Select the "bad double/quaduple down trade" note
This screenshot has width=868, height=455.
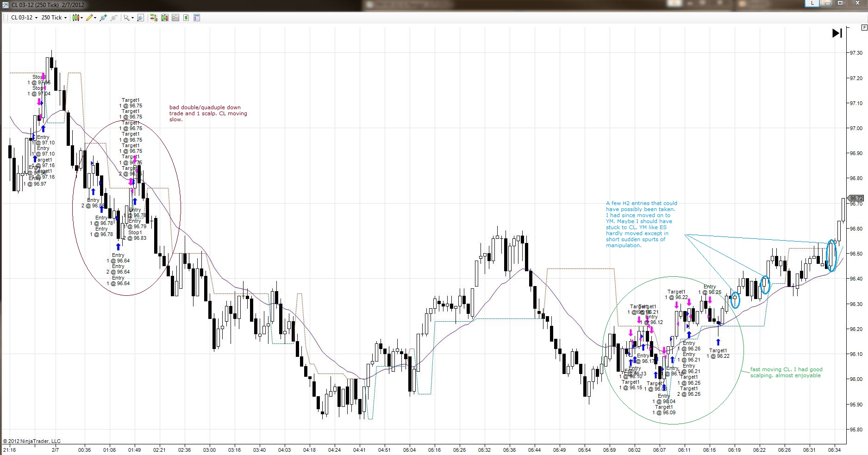tap(208, 113)
